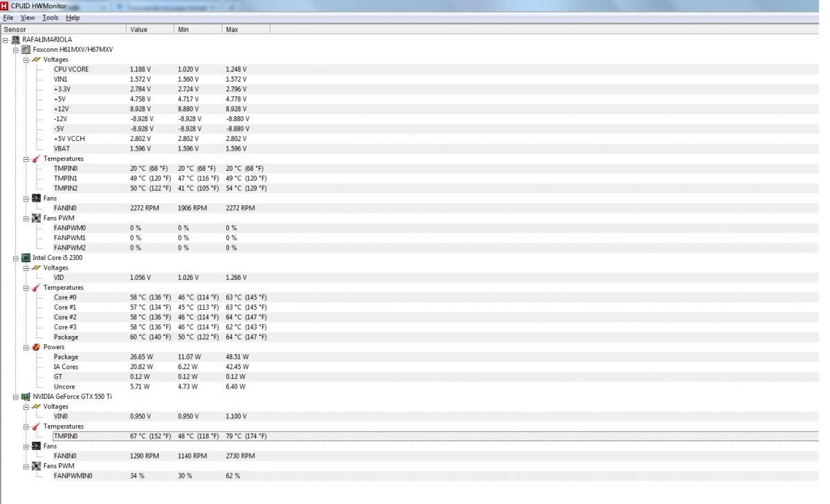Select the VBAT voltage row
This screenshot has height=504, width=830.
pos(436,149)
